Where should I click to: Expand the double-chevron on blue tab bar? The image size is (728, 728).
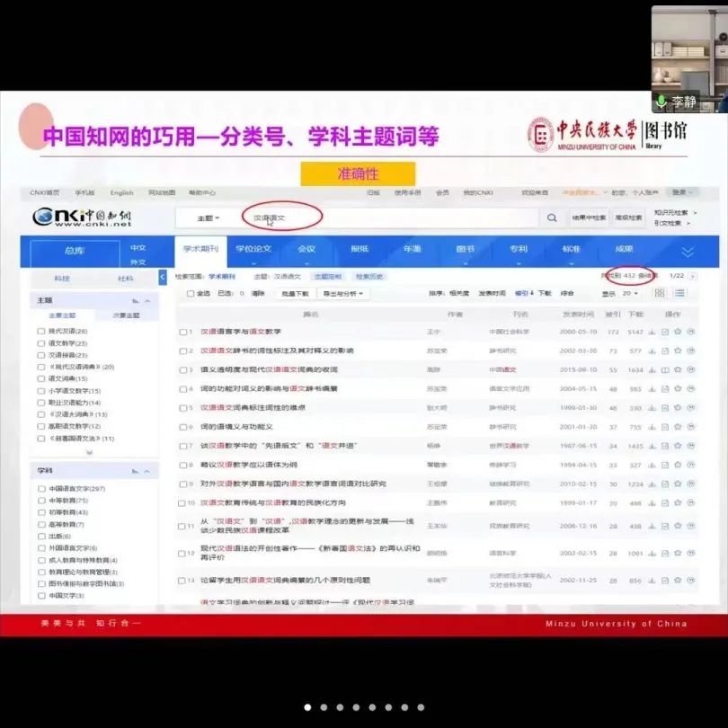[x=688, y=252]
